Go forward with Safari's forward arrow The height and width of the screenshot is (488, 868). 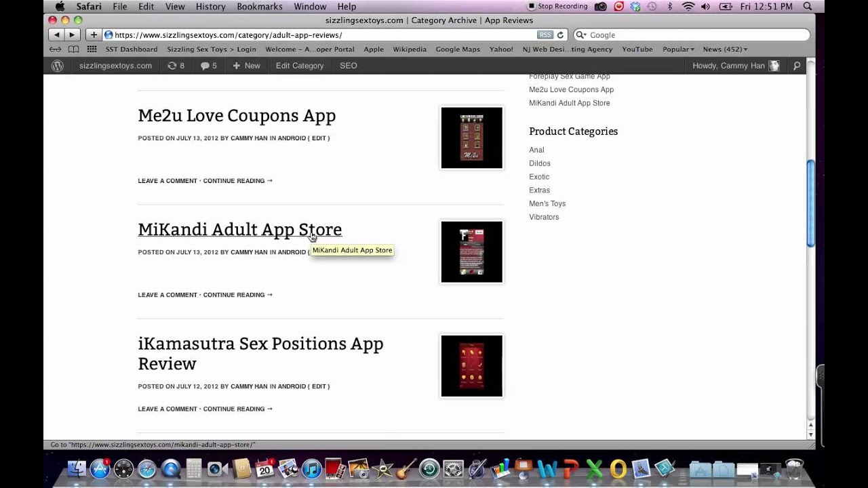72,35
